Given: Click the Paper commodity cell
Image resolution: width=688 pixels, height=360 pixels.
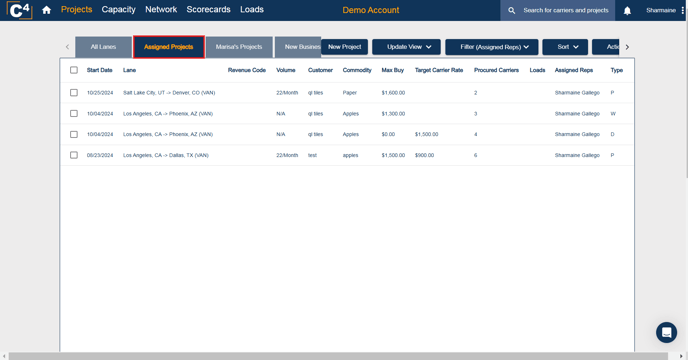Looking at the screenshot, I should point(350,93).
